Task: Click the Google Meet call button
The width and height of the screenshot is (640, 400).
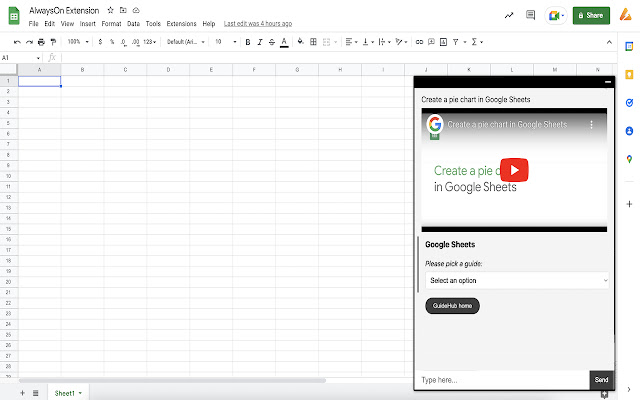Action: click(x=556, y=16)
